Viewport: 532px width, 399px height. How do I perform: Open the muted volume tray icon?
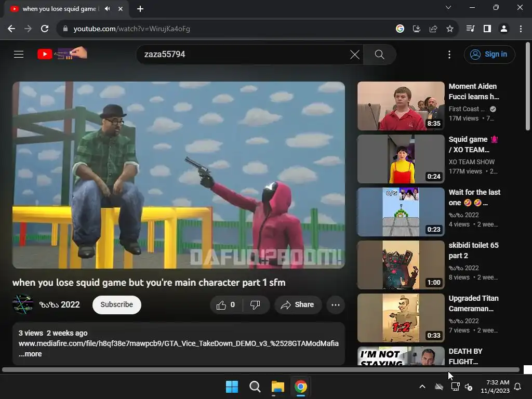coord(469,387)
